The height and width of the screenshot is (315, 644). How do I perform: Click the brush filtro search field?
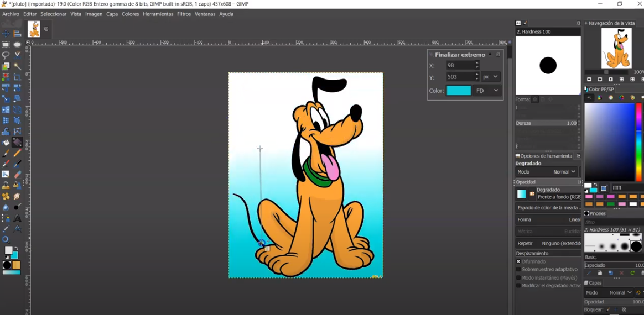tap(614, 222)
